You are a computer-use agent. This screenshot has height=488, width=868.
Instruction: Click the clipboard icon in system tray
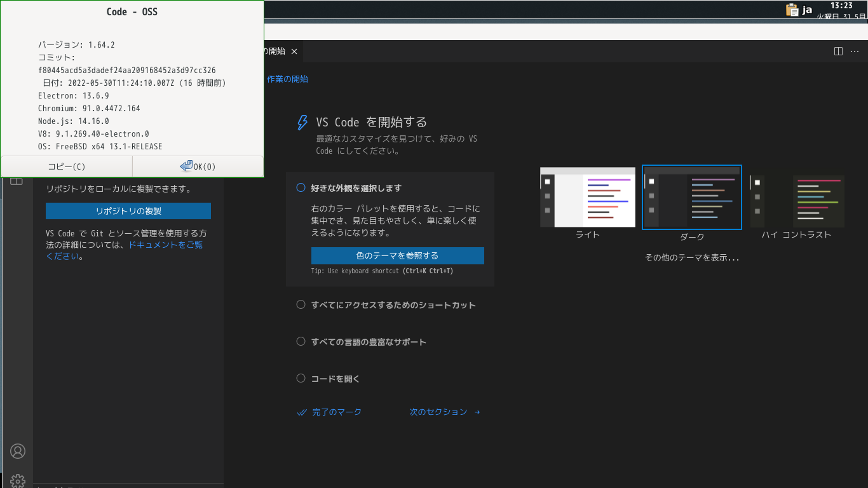coord(792,10)
